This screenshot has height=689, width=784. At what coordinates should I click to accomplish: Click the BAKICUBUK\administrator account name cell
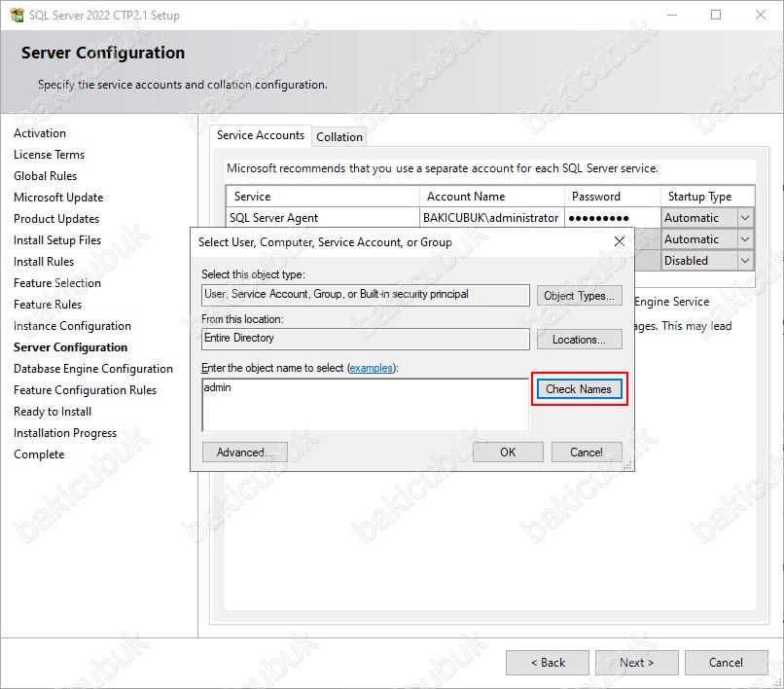491,218
